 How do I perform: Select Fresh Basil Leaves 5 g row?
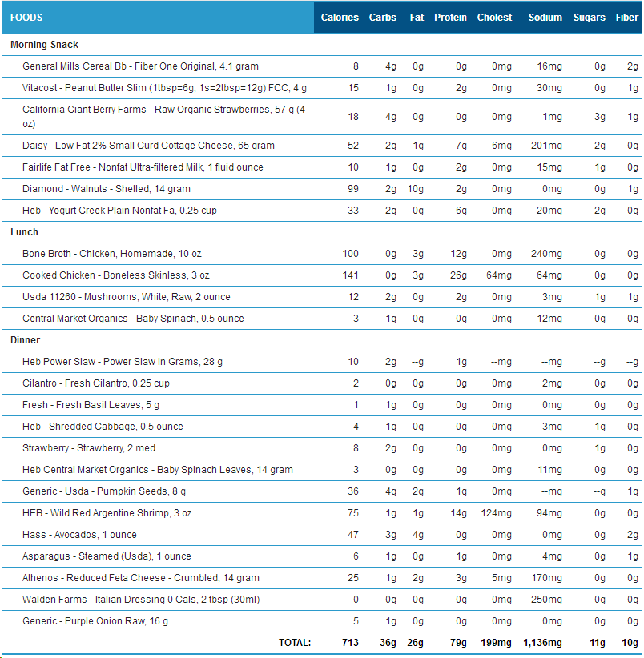322,405
